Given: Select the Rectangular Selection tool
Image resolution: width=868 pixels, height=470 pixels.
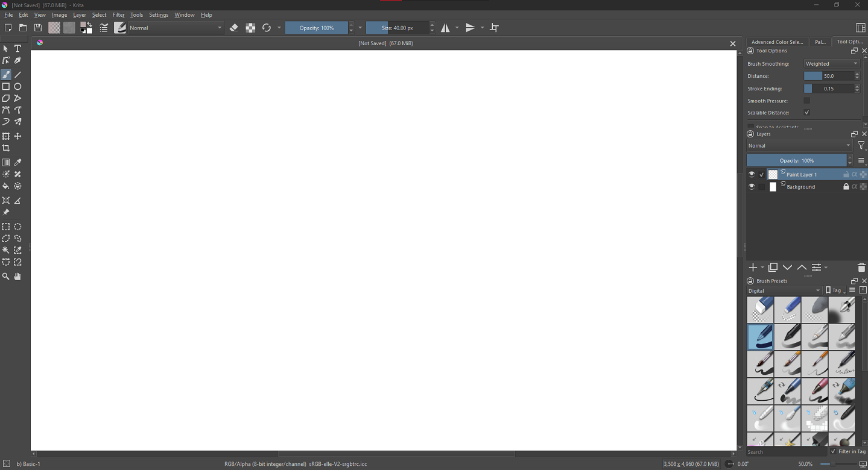Looking at the screenshot, I should tap(6, 227).
